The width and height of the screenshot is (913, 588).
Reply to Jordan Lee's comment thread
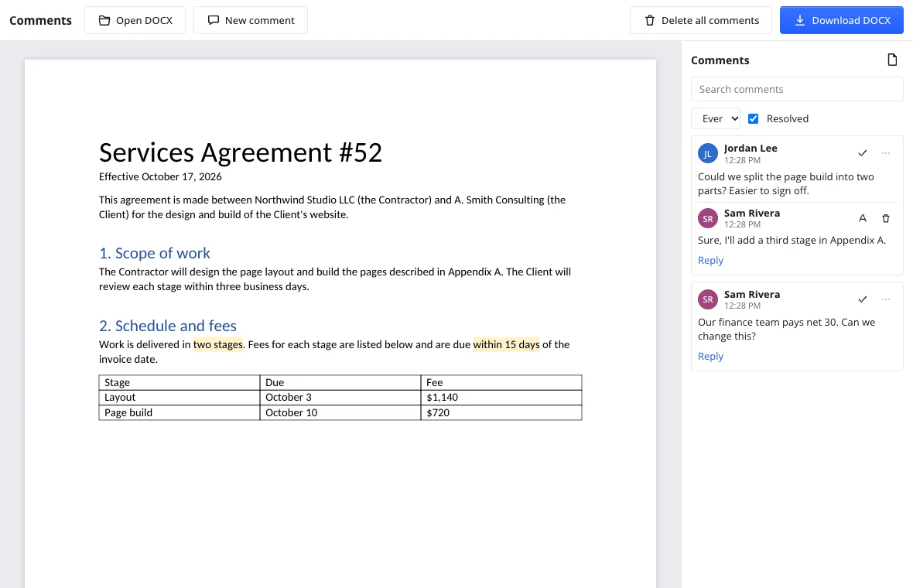coord(710,260)
